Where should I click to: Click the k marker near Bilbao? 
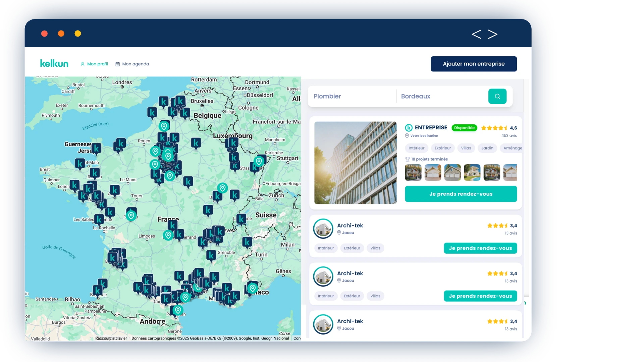coord(98,290)
